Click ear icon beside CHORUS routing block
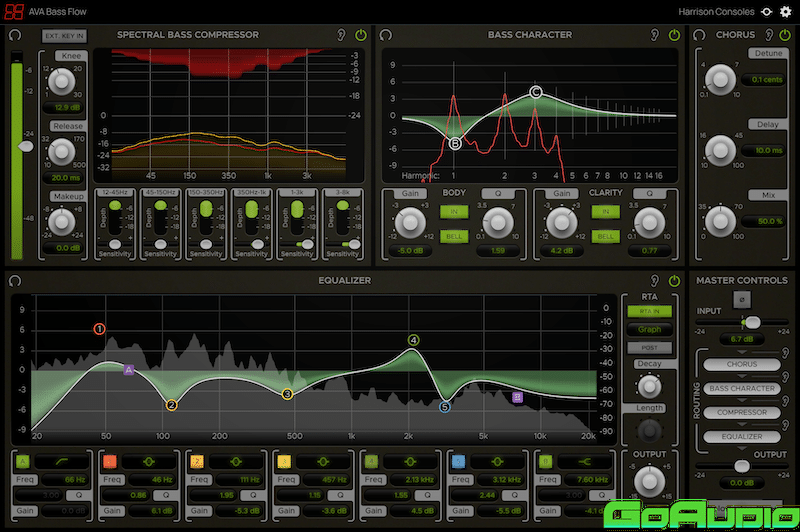 pos(786,353)
